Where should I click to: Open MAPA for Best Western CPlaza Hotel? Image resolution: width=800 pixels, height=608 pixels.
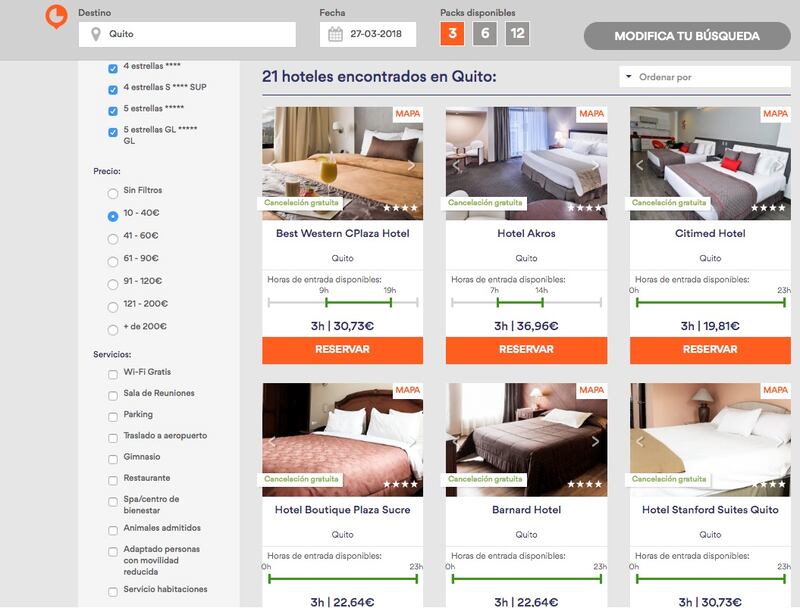pyautogui.click(x=408, y=114)
